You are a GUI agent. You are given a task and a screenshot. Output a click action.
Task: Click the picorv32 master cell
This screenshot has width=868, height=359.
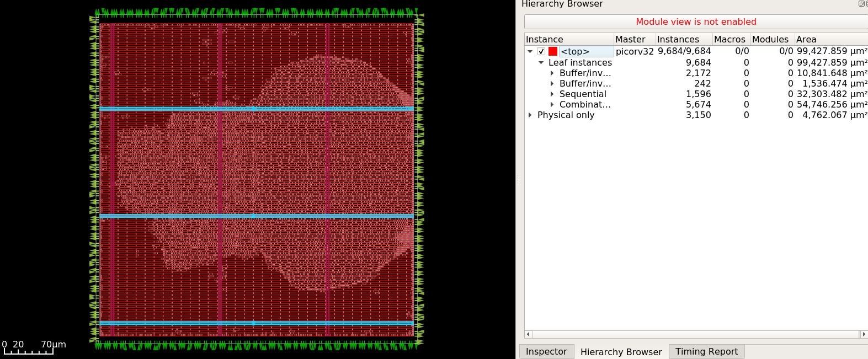click(x=635, y=51)
